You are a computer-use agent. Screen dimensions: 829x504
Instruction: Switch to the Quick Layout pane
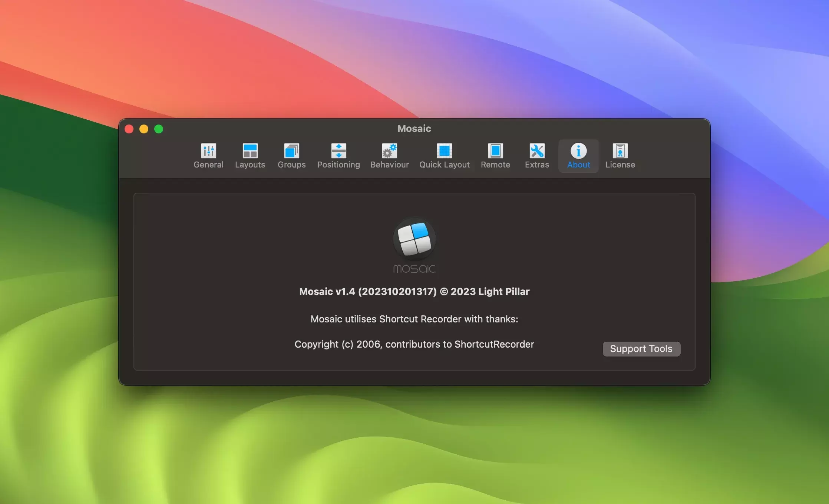coord(444,156)
